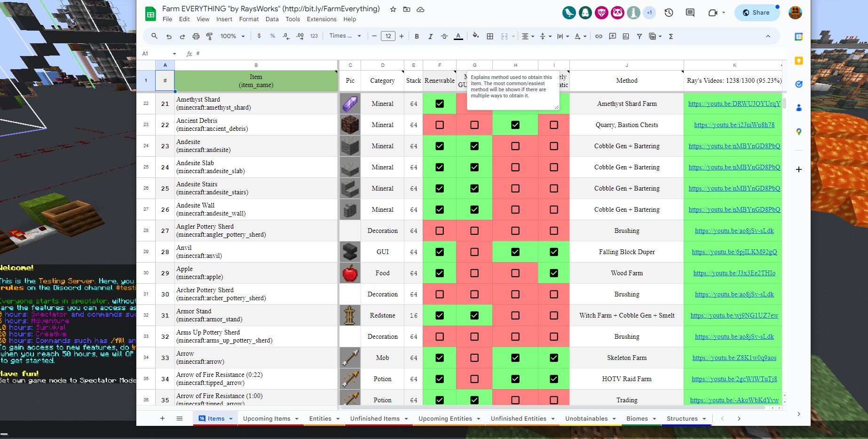Screen dimensions: 868x439
Task: Switch to the Biomes sheet tab
Action: coord(637,419)
